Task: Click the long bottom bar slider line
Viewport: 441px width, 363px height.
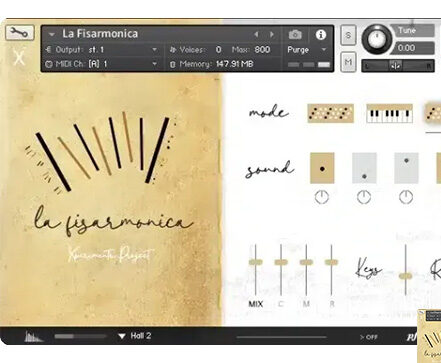Action: (281, 337)
